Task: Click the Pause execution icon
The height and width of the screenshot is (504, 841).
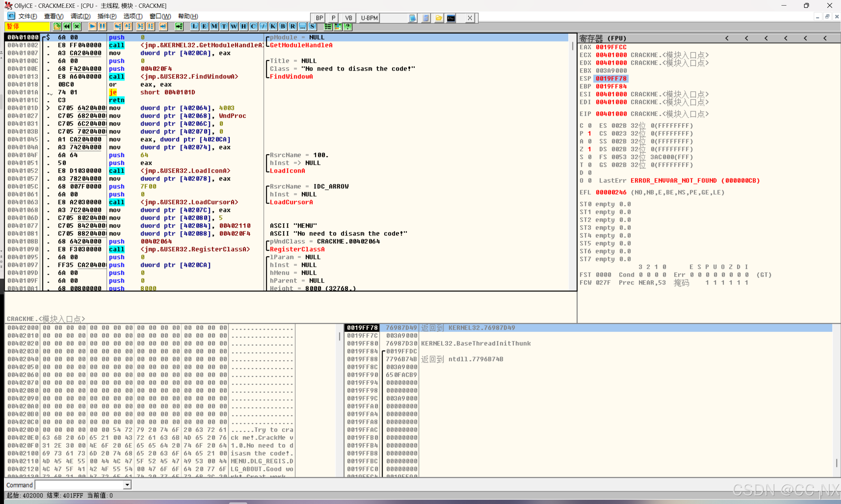Action: 102,26
